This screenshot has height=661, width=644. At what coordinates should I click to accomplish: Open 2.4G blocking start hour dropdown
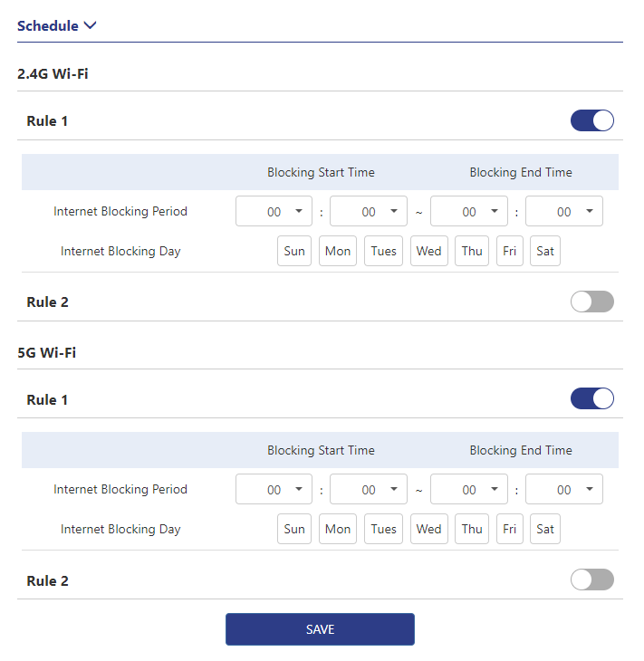[x=274, y=212]
